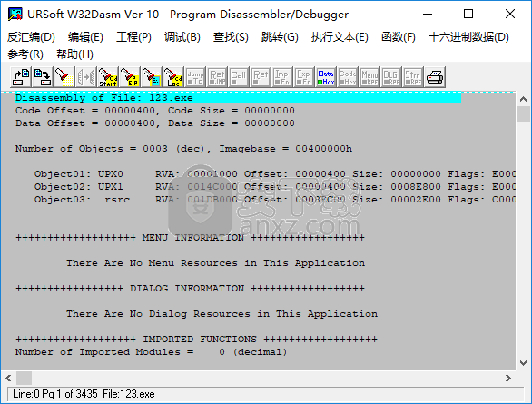The width and height of the screenshot is (532, 404).
Task: Open the 编辑(E) menu
Action: 85,37
